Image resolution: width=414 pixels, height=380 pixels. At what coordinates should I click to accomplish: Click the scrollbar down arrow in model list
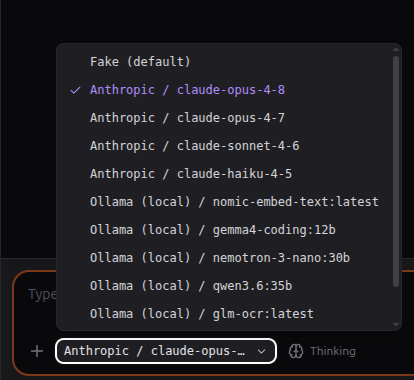tap(396, 324)
